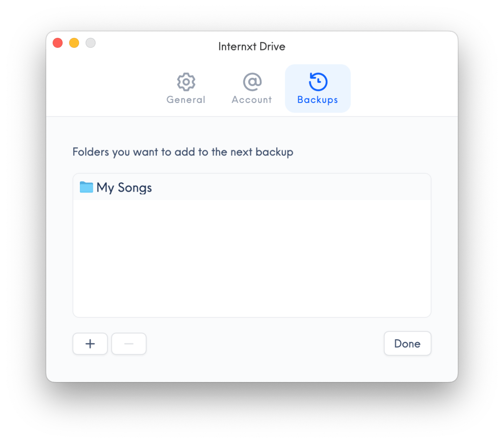Select the Account at-sign icon

[x=252, y=82]
